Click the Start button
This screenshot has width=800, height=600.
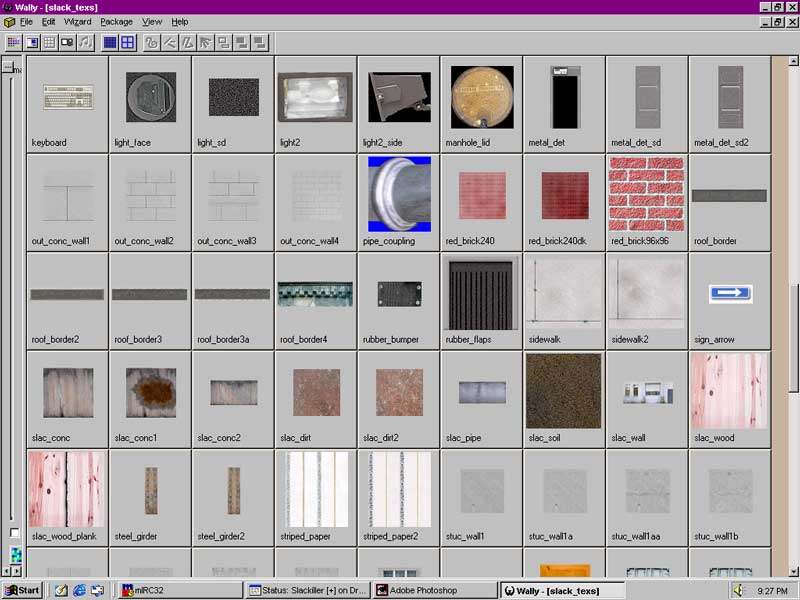coord(22,590)
